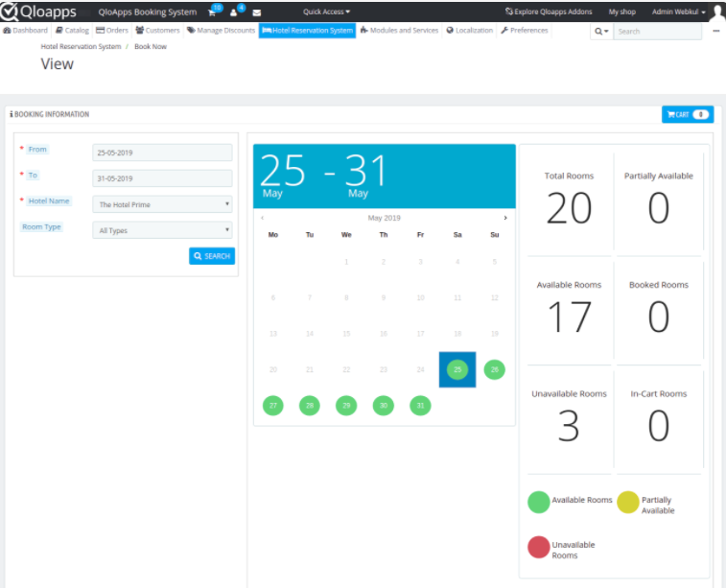Image resolution: width=726 pixels, height=588 pixels.
Task: Open the search scope magnifier dropdown
Action: [x=601, y=32]
